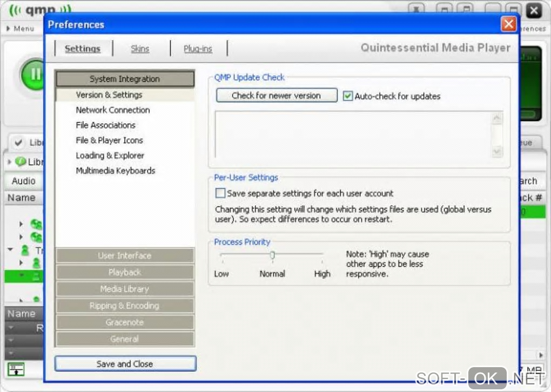Image resolution: width=551 pixels, height=392 pixels.
Task: Click the Audio tab in main window
Action: pos(24,181)
